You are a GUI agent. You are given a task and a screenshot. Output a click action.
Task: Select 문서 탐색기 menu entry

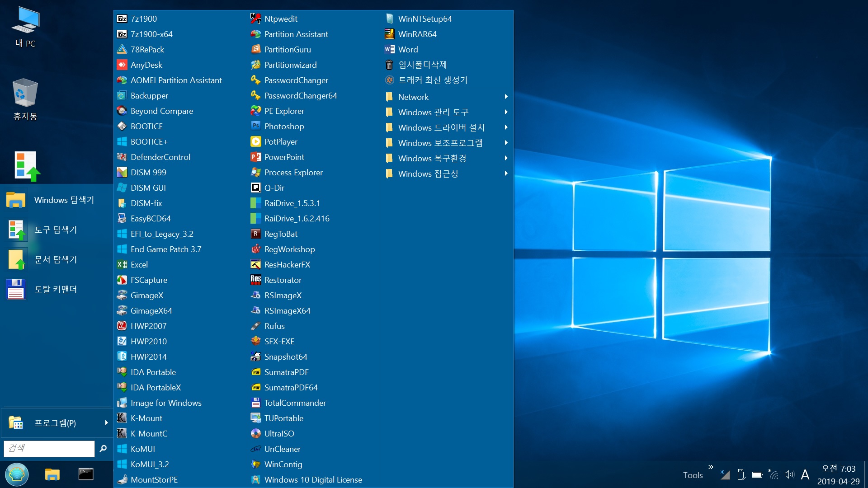coord(57,259)
